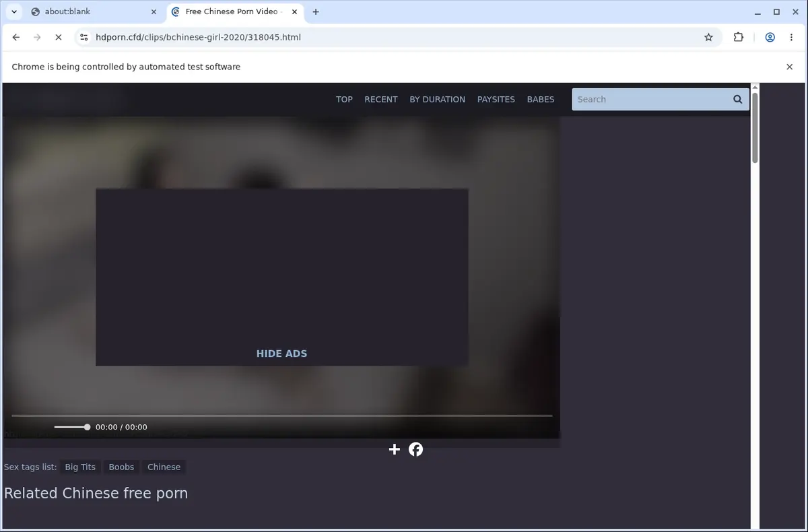Click the 00:00 / 00:00 time display
This screenshot has height=532, width=808.
pos(121,427)
